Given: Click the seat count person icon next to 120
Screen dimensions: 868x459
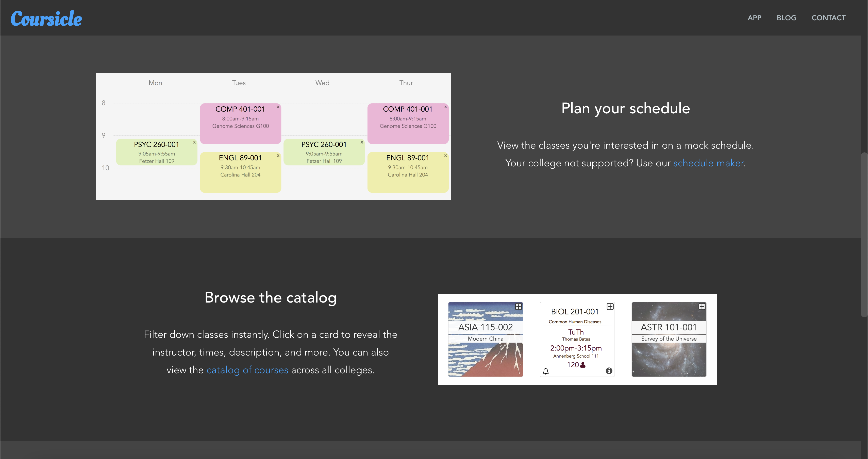Looking at the screenshot, I should coord(583,365).
